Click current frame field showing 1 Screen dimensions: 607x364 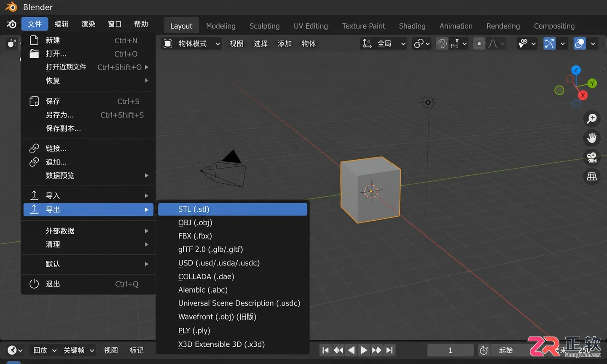[x=450, y=350]
